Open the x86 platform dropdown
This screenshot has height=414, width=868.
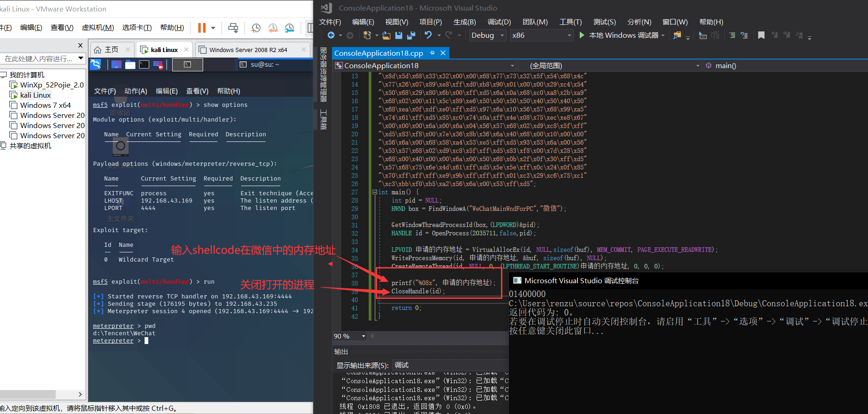click(x=542, y=35)
